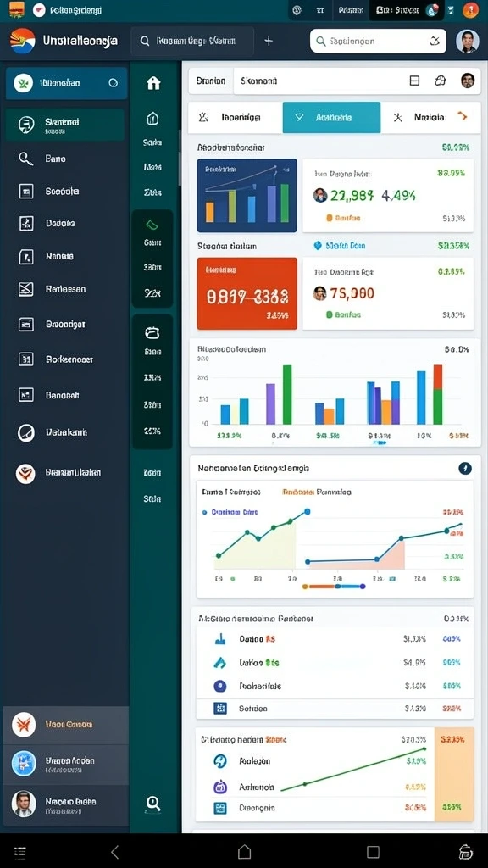This screenshot has height=868, width=488.
Task: Click the white search input field at top
Action: click(378, 41)
